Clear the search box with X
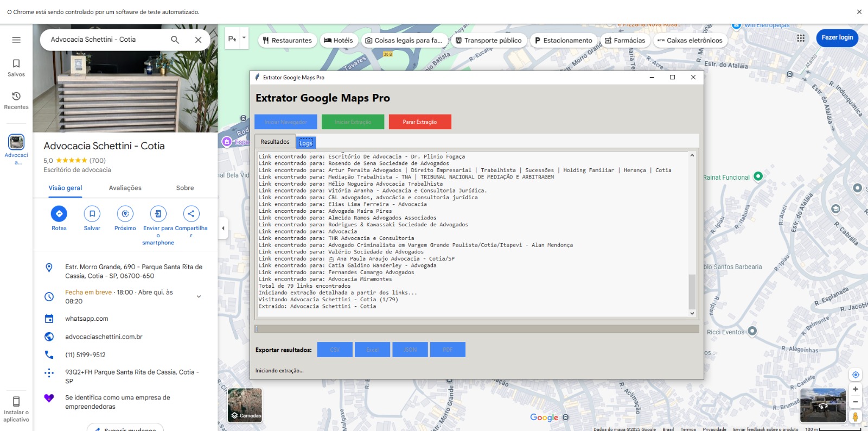 tap(198, 40)
